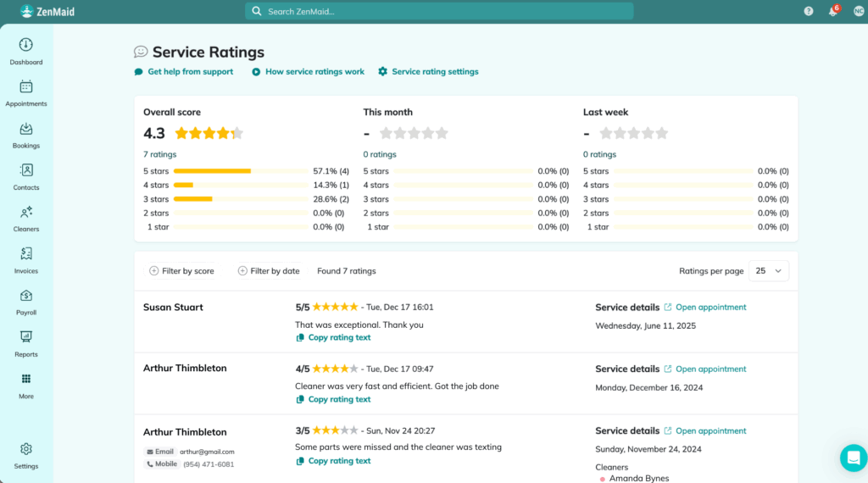The image size is (868, 483).
Task: Click the gear icon beside Service rating settings
Action: tap(382, 71)
